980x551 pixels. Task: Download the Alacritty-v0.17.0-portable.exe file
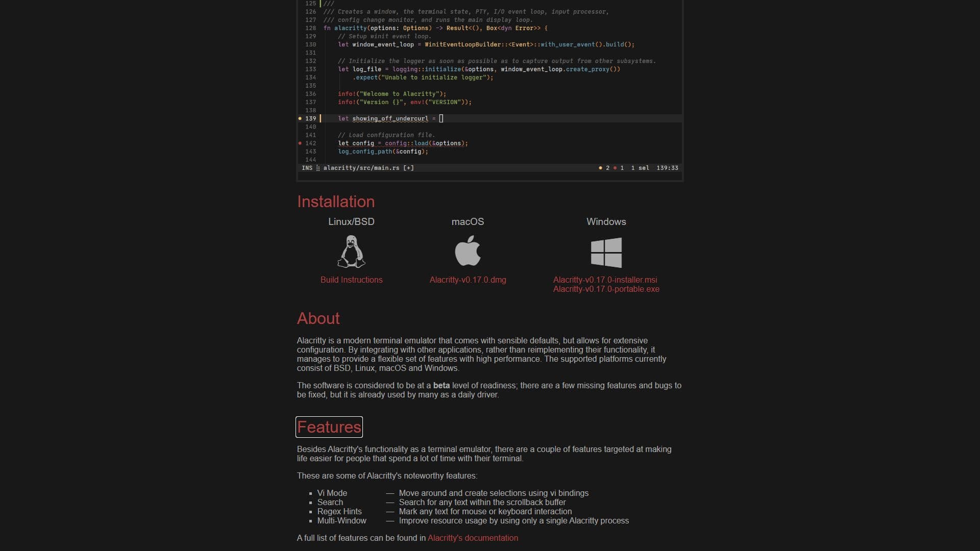pos(606,289)
